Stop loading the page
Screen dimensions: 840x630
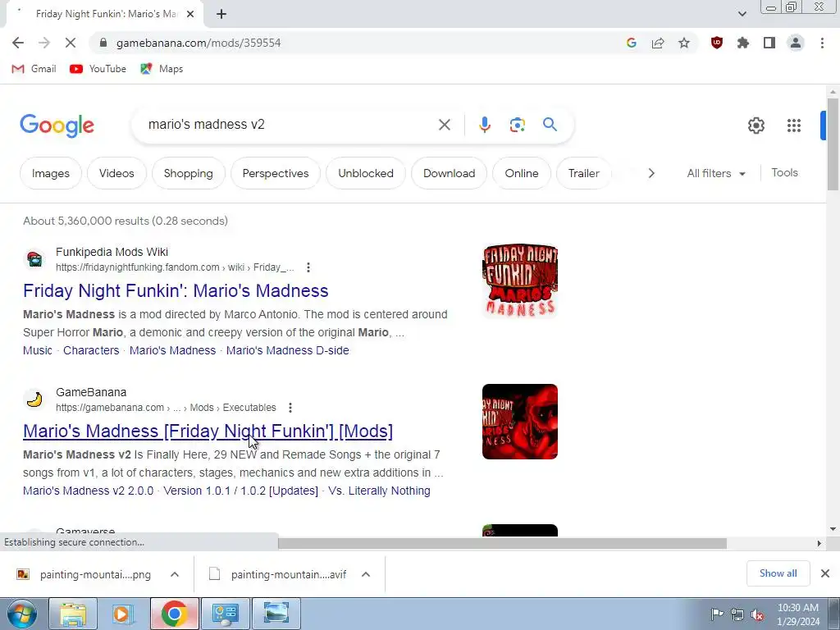[x=71, y=43]
